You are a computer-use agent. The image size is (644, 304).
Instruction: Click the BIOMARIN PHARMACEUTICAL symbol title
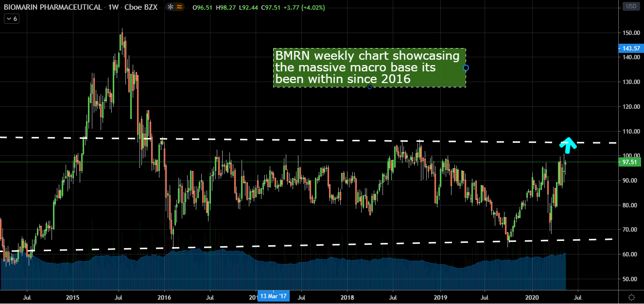53,7
